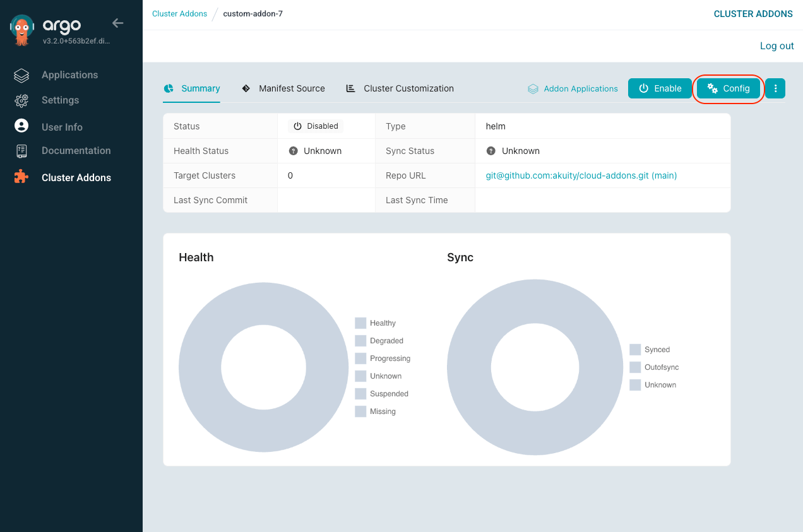803x532 pixels.
Task: Expand the three-dot more actions menu
Action: pos(775,88)
